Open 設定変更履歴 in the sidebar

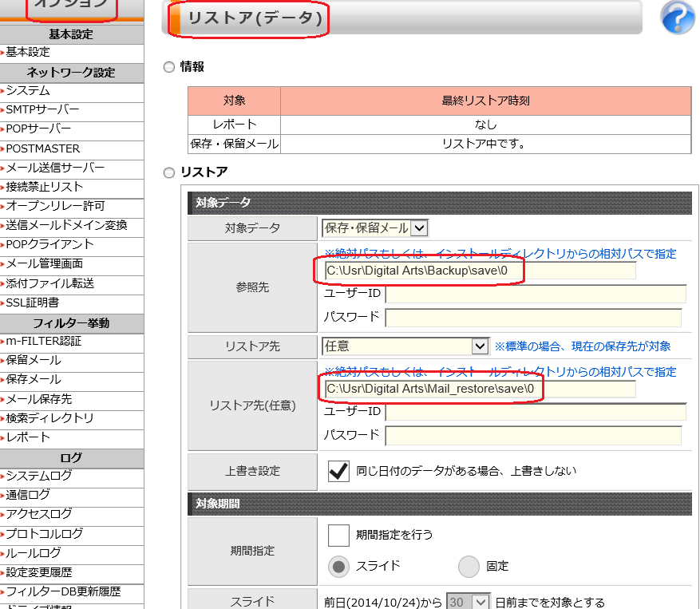(x=38, y=572)
